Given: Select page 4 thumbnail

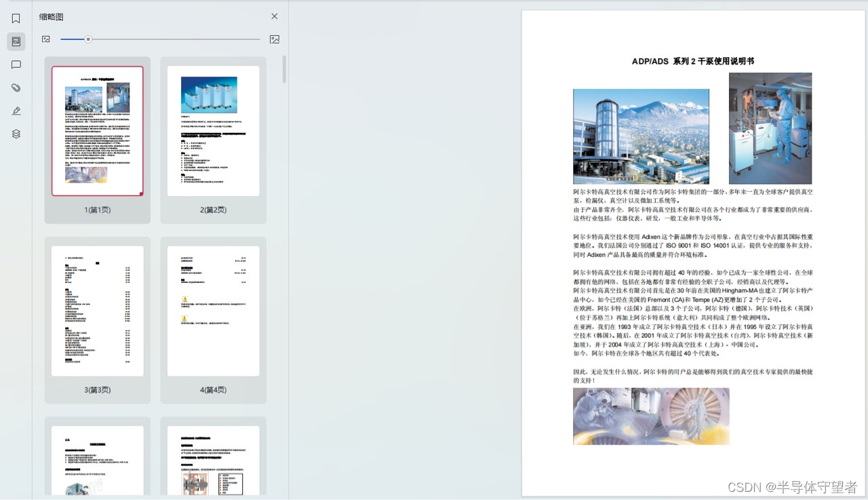Looking at the screenshot, I should coord(214,311).
